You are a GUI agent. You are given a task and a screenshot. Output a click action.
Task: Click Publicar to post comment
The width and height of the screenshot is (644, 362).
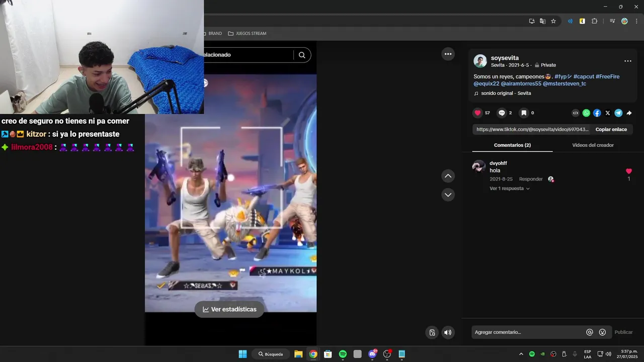(623, 332)
